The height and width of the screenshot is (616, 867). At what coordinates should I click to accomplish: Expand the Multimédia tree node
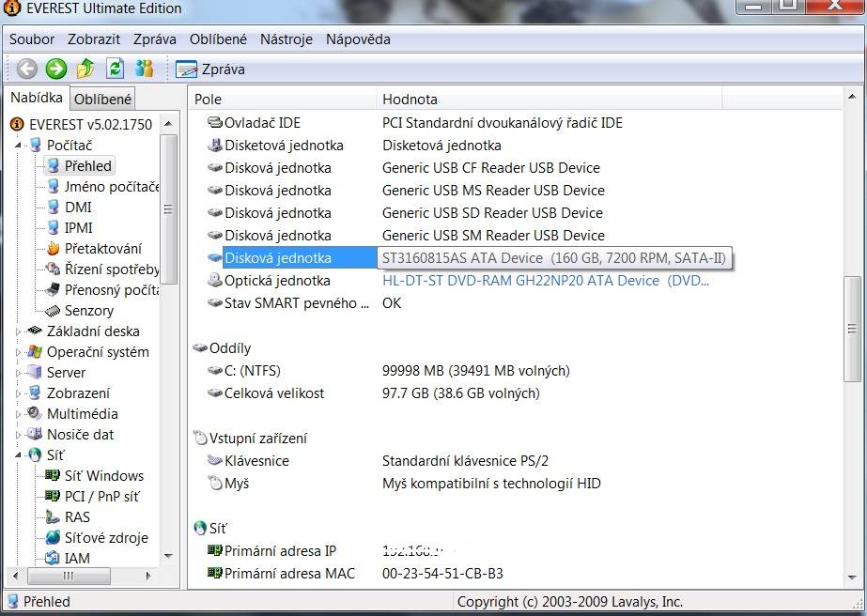(18, 414)
